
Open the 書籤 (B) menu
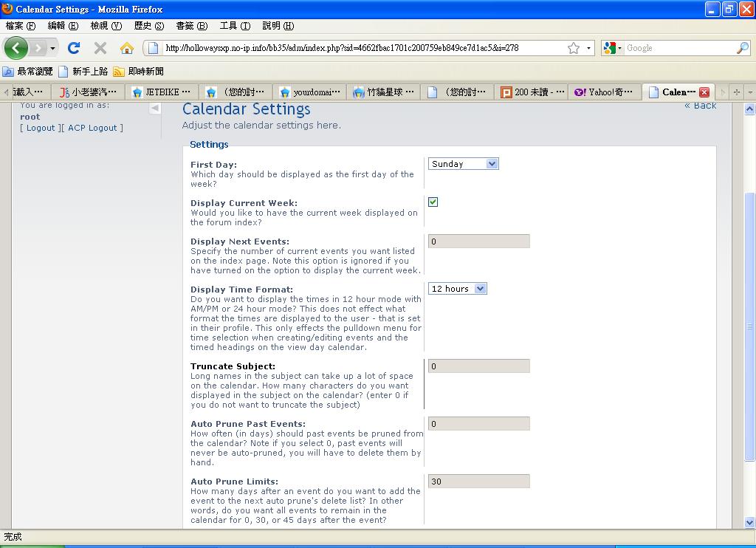pos(192,26)
